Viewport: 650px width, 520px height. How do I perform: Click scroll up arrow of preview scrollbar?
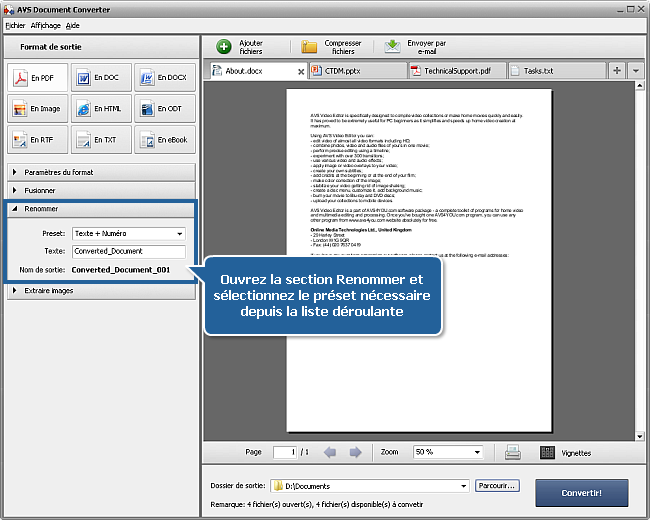click(640, 86)
